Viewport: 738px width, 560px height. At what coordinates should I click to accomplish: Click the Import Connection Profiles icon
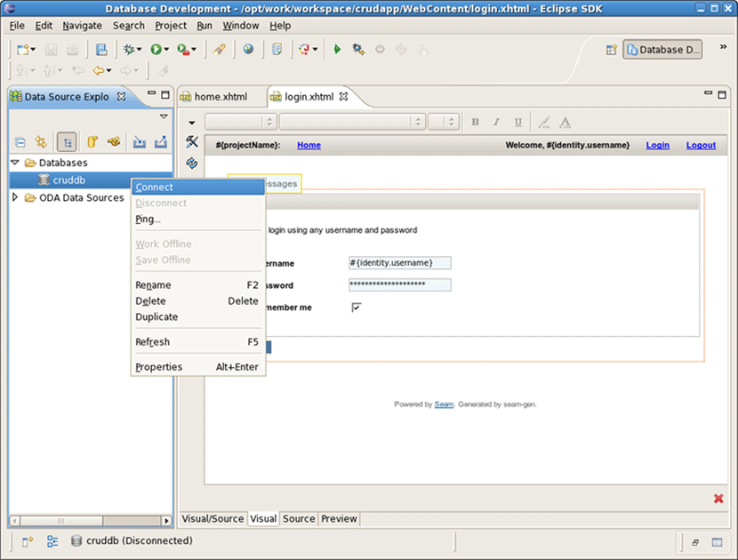140,141
